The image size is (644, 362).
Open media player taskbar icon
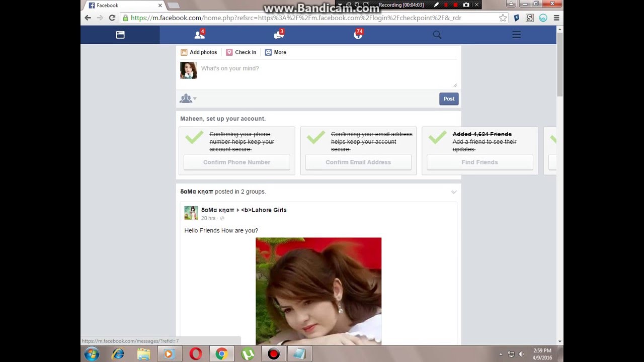169,354
